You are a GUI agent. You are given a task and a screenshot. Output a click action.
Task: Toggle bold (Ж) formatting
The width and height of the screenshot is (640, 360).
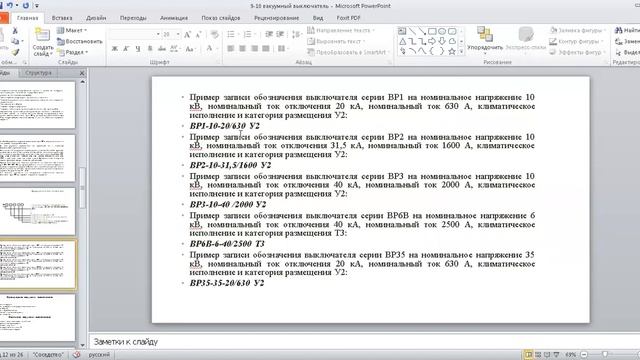click(x=115, y=49)
